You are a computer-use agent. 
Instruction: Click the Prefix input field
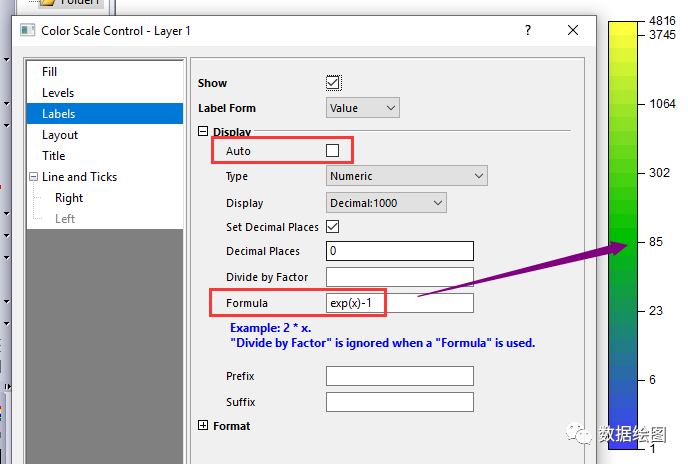400,376
